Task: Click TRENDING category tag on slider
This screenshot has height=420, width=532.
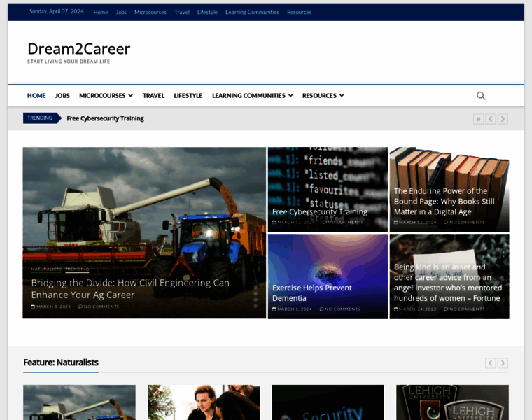Action: [x=77, y=269]
